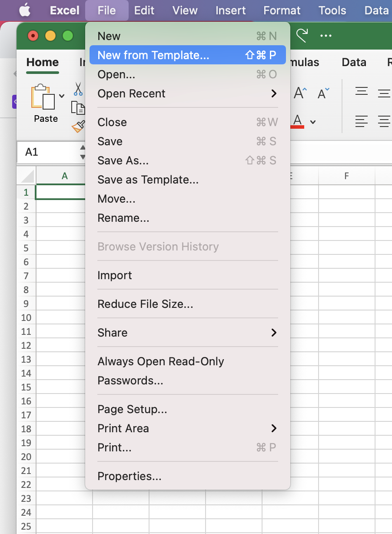
Task: Click the align left icon in ribbon
Action: [362, 121]
